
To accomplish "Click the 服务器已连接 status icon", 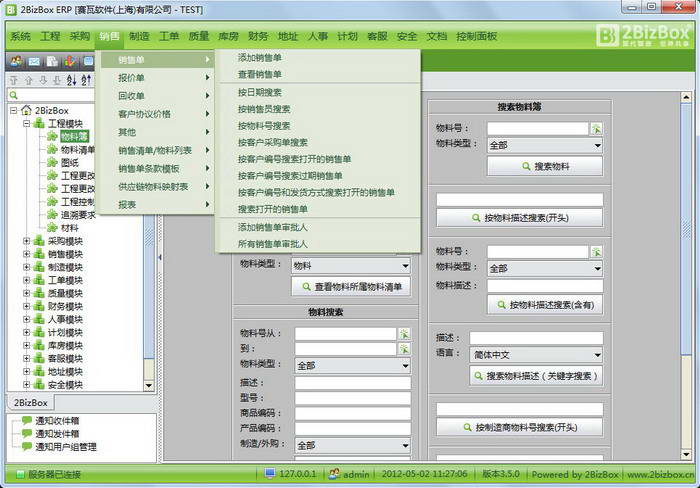I will click(20, 474).
